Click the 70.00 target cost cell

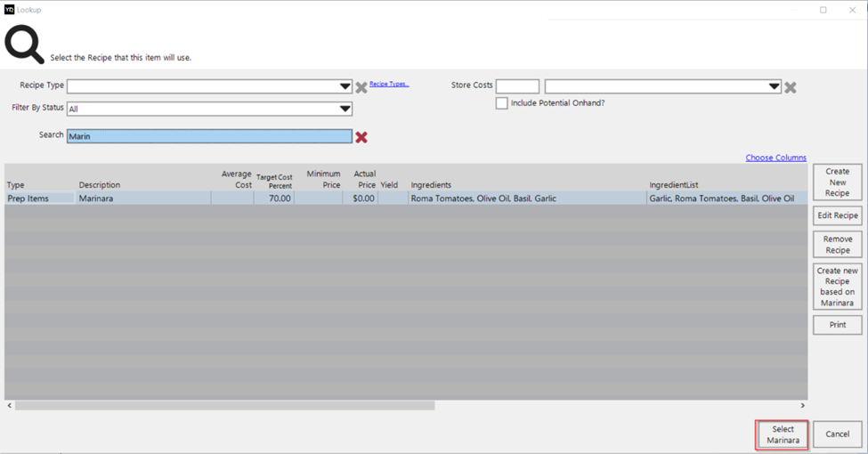click(274, 199)
